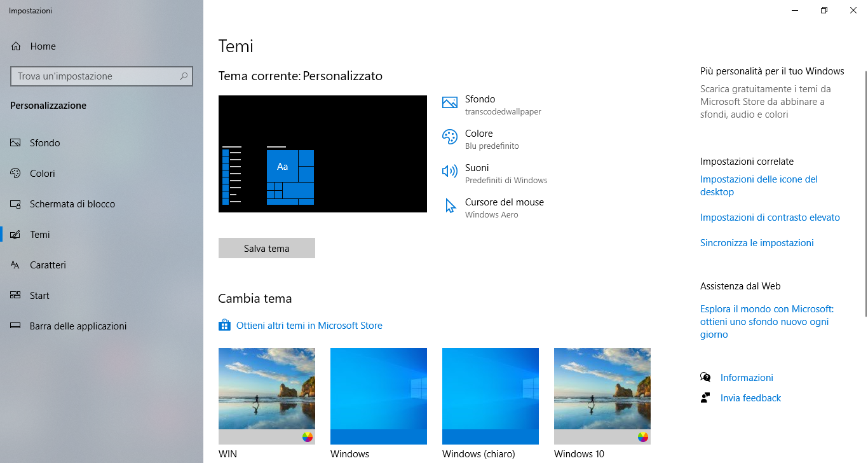Screen dimensions: 868x463
Task: Click the Invia feedback link
Action: tap(750, 398)
